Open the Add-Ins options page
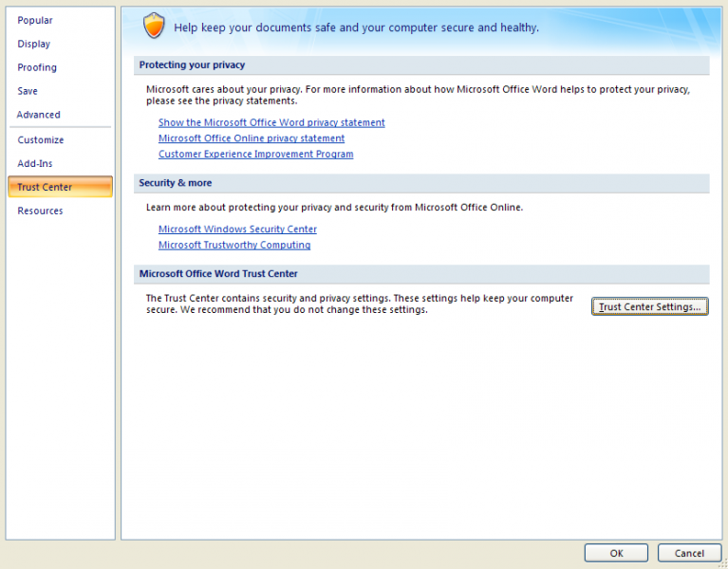 35,164
